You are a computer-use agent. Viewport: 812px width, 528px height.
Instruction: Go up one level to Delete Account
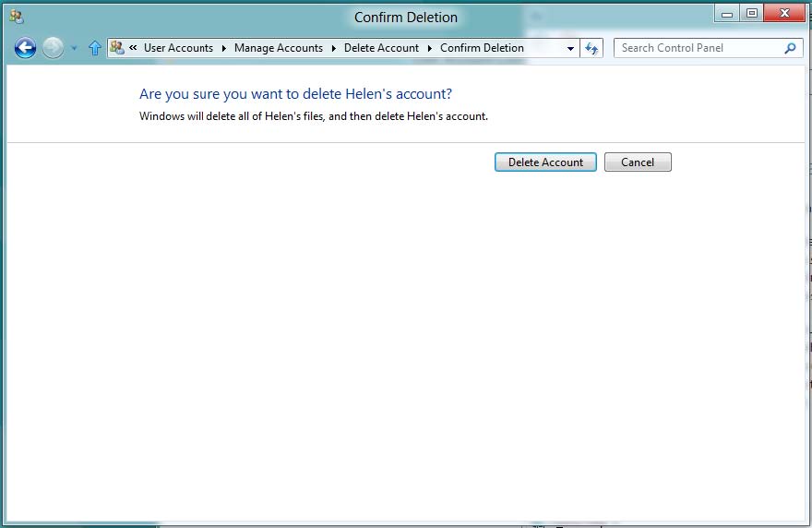(94, 48)
